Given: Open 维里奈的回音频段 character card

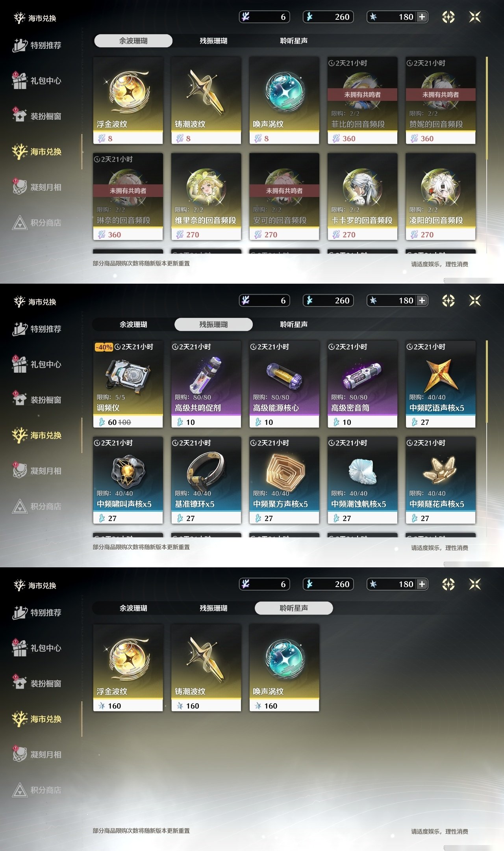Looking at the screenshot, I should (x=206, y=197).
